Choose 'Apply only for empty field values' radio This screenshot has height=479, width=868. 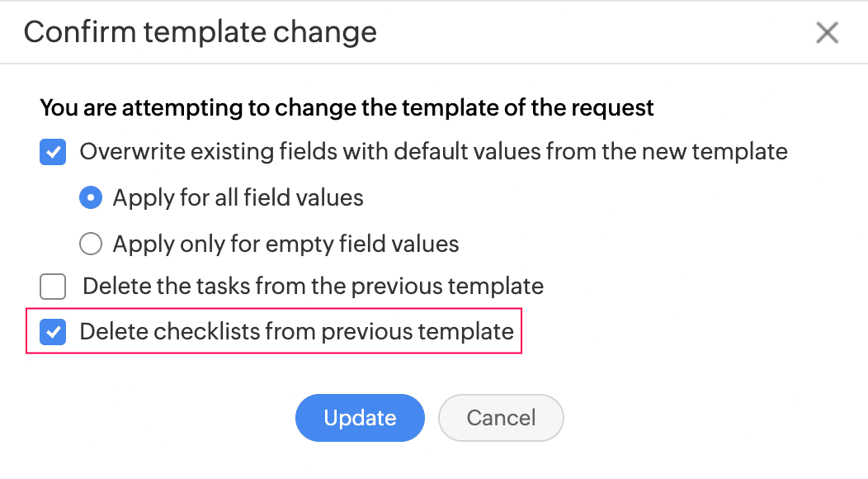click(91, 244)
